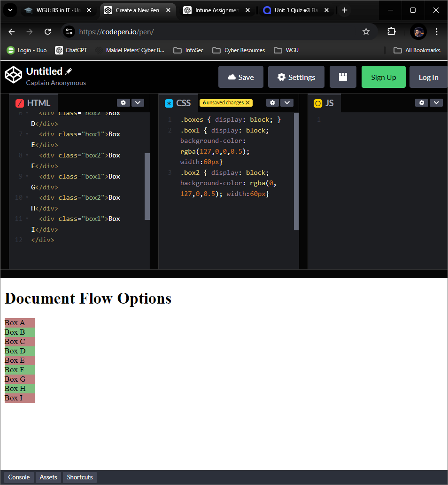
Task: Expand CSS editor dropdown chevron
Action: (287, 103)
